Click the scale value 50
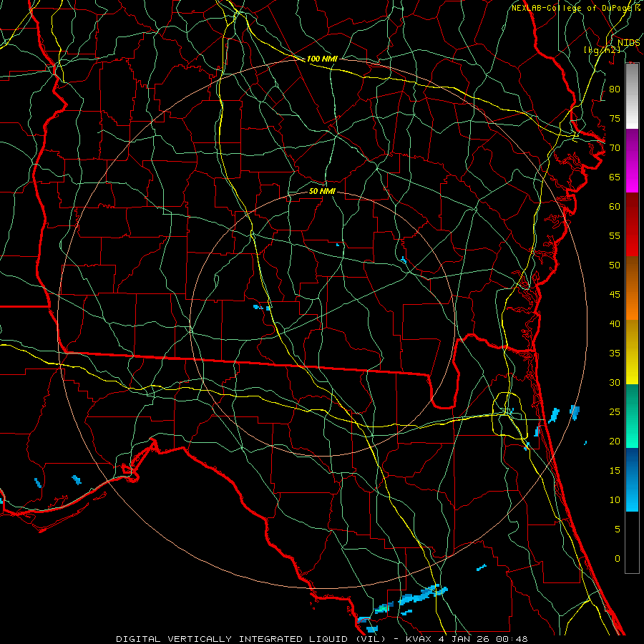Viewport: 644px width, 644px height. click(x=615, y=265)
